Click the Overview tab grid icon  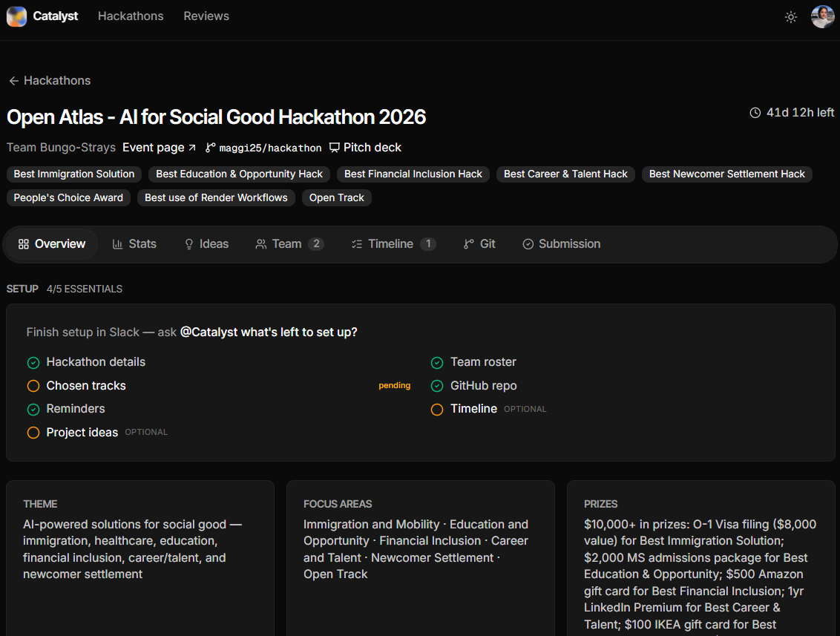(x=24, y=244)
